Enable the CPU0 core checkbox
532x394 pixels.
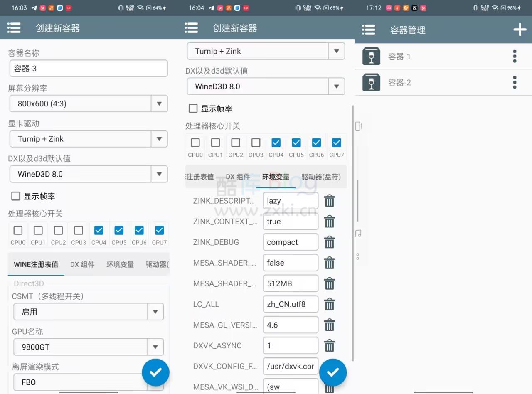click(x=18, y=230)
